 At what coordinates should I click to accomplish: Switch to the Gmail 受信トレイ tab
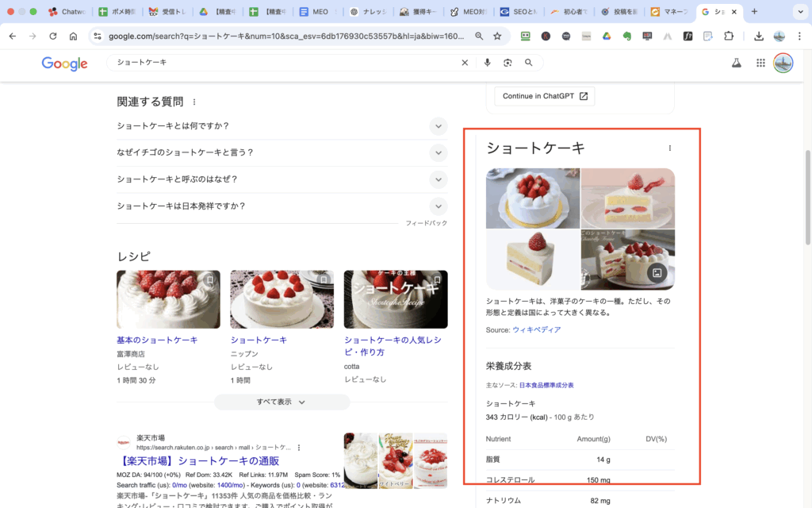pos(167,11)
